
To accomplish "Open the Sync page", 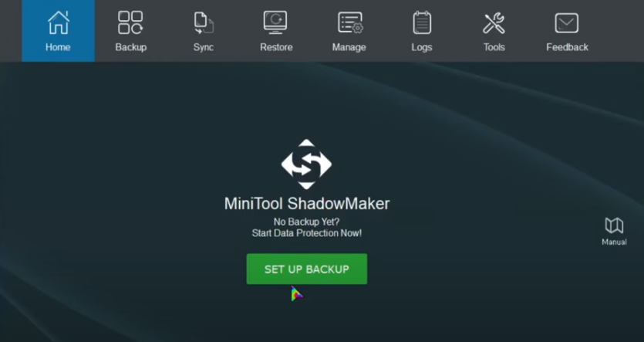I will 204,31.
